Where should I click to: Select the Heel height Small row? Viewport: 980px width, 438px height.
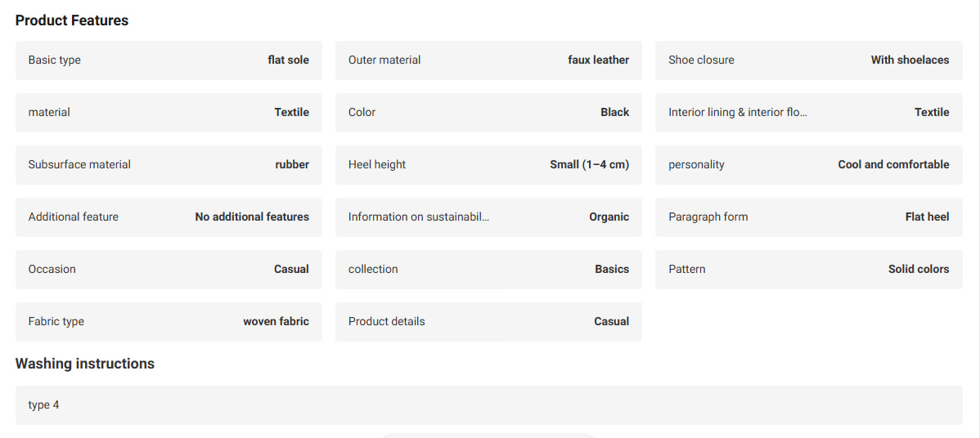point(488,165)
